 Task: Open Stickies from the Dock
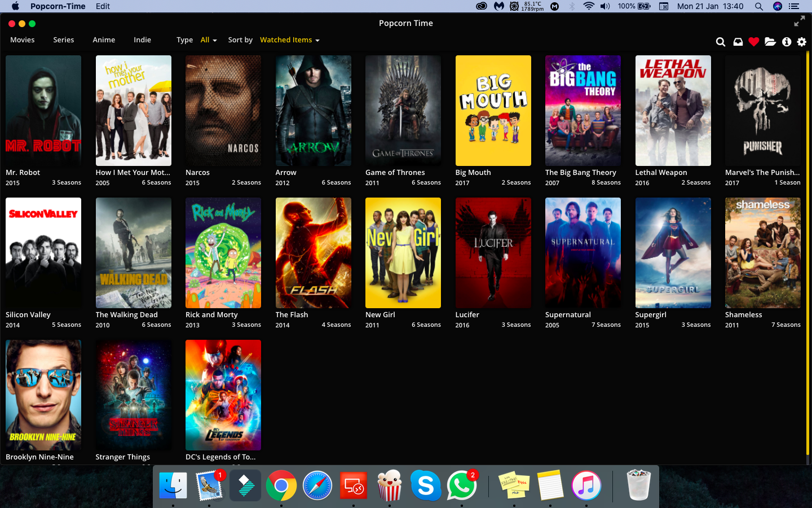point(514,485)
